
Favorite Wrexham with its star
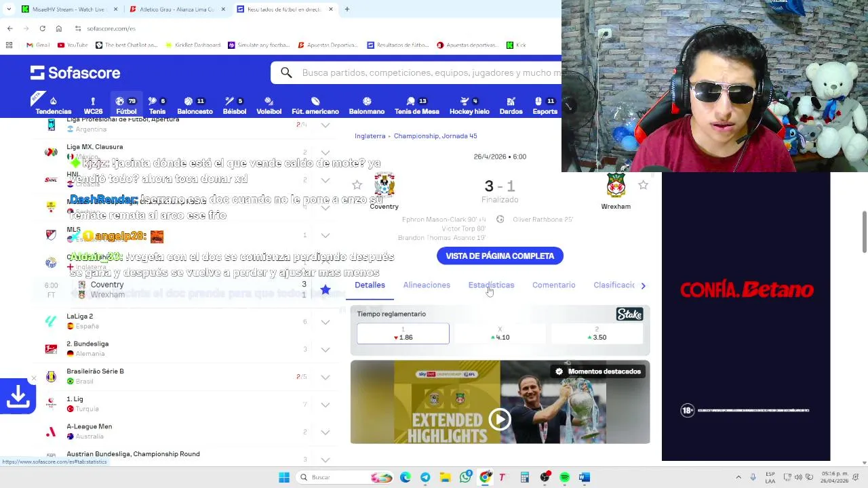643,185
